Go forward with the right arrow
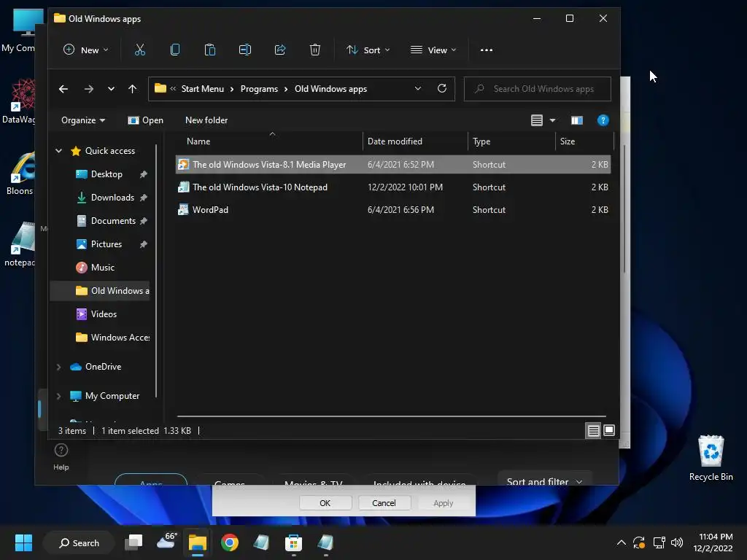This screenshot has height=560, width=747. (x=88, y=89)
